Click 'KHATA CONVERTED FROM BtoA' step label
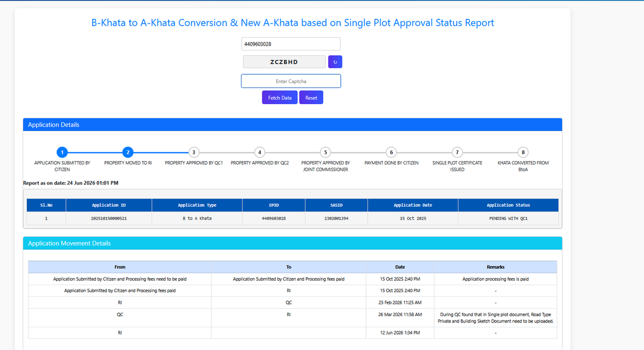Screen dimensions: 644x350 pyautogui.click(x=523, y=166)
